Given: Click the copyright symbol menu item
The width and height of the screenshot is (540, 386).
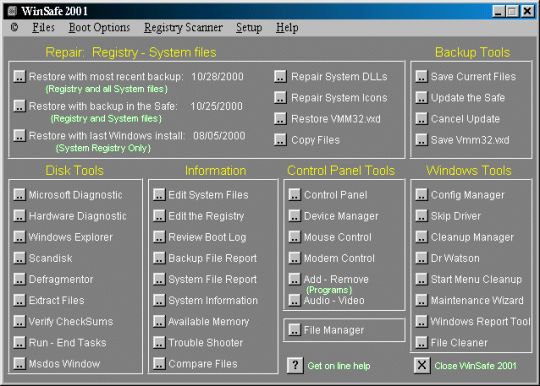Looking at the screenshot, I should 14,28.
